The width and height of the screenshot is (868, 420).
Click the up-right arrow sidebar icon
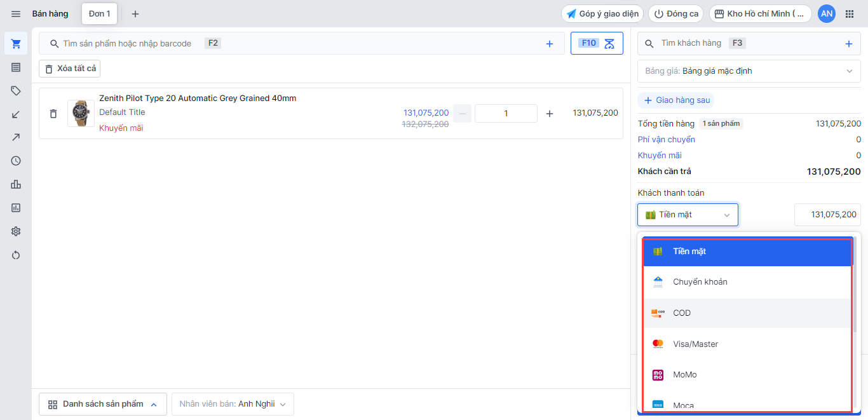[16, 137]
